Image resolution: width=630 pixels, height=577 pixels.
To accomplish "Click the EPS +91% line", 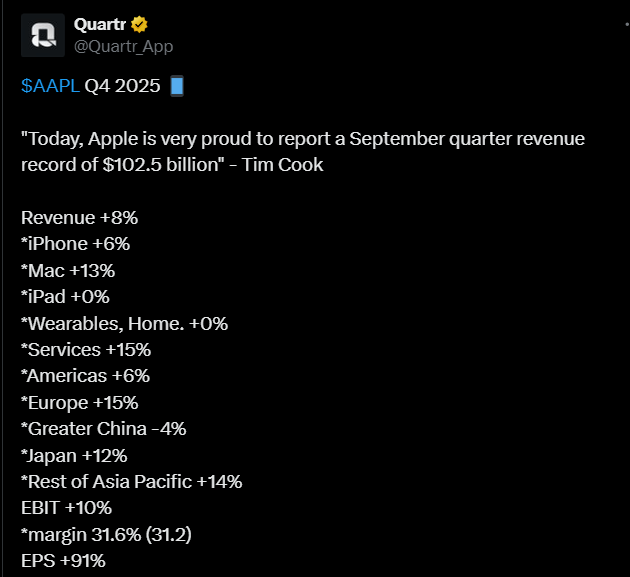I will 62,560.
